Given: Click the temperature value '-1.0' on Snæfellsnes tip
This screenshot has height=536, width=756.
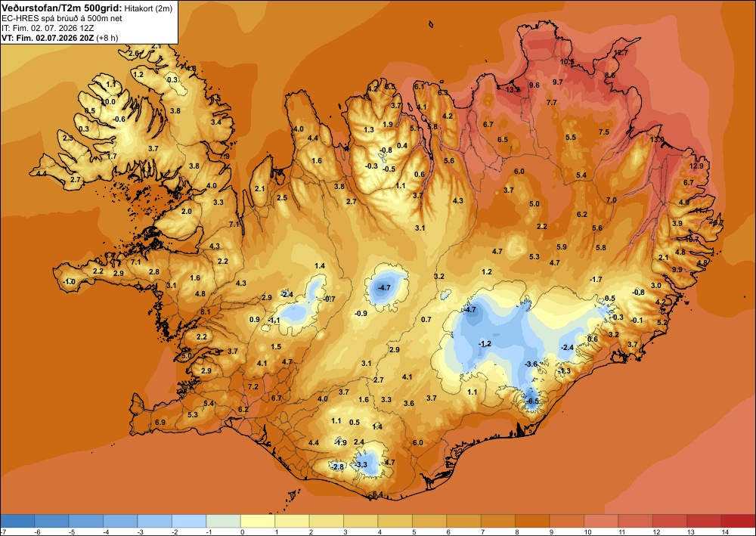Looking at the screenshot, I should click(69, 282).
